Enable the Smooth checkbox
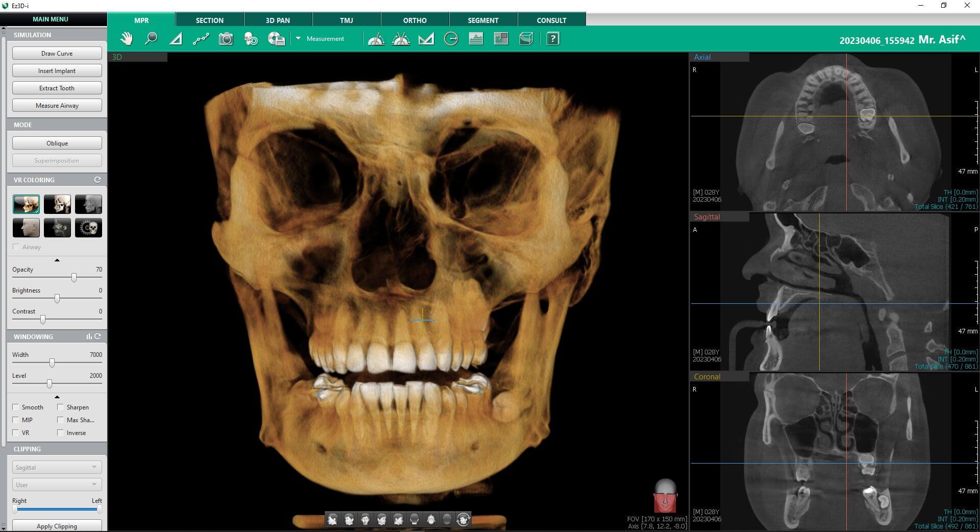Image resolution: width=980 pixels, height=532 pixels. coord(16,407)
